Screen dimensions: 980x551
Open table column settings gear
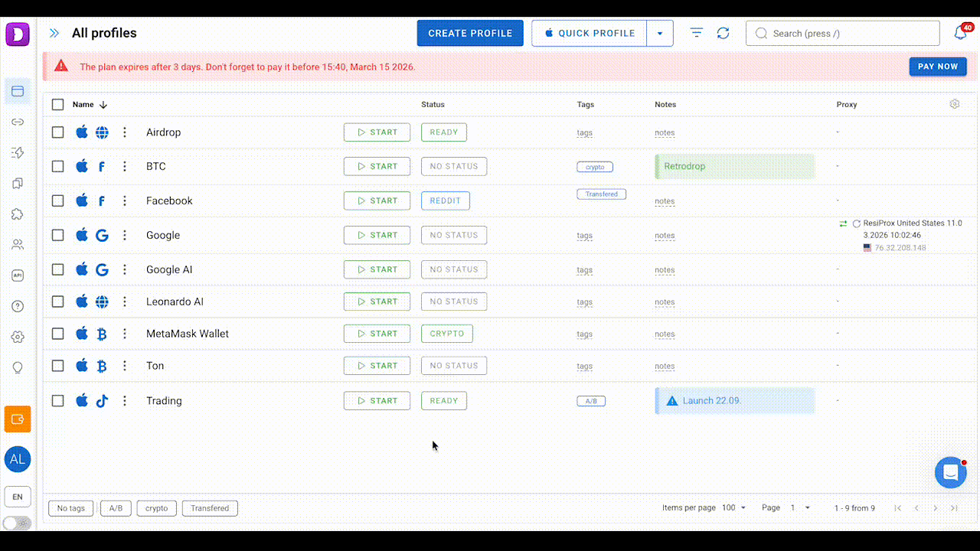pos(954,104)
